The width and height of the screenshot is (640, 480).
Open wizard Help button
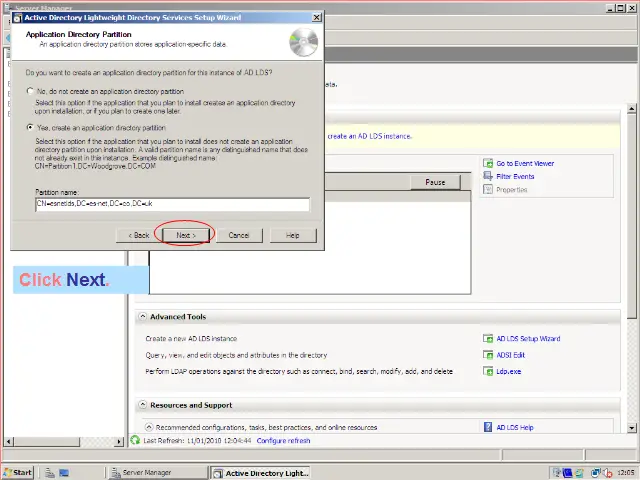[293, 235]
